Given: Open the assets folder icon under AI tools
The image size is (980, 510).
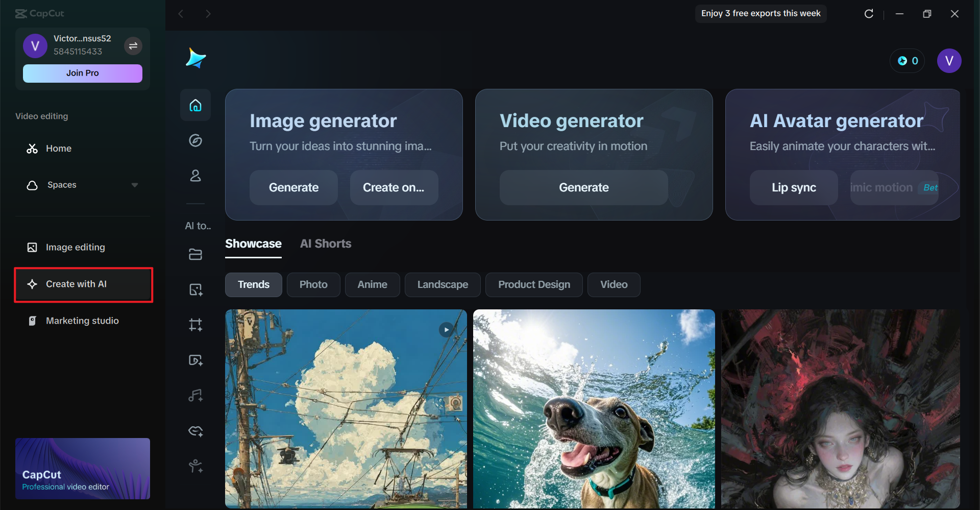Looking at the screenshot, I should click(x=195, y=254).
